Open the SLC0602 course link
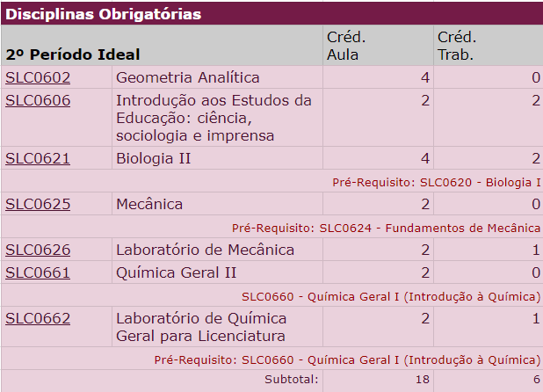 coord(38,77)
